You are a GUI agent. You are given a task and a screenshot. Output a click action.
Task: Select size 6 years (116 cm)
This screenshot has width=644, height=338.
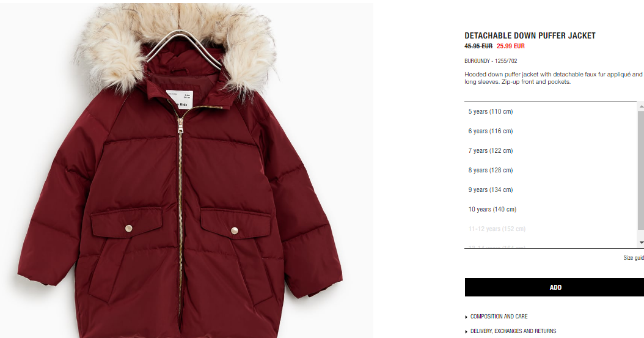tap(551, 131)
